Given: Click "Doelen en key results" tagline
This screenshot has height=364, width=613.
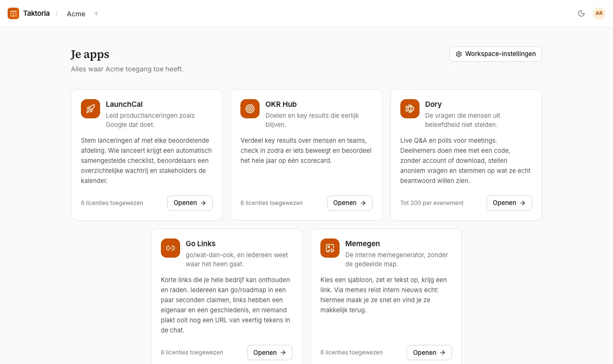Looking at the screenshot, I should [x=312, y=120].
